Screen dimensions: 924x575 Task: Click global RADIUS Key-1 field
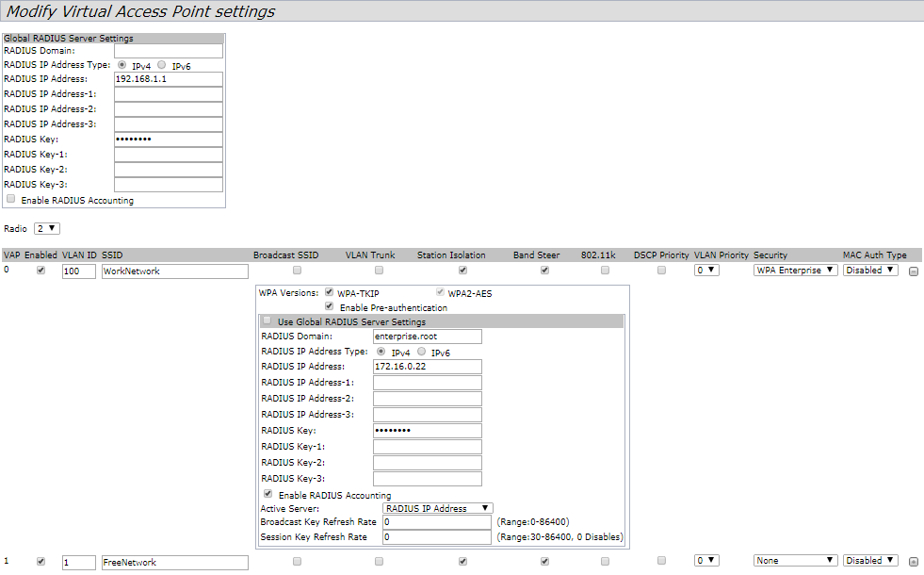point(169,155)
